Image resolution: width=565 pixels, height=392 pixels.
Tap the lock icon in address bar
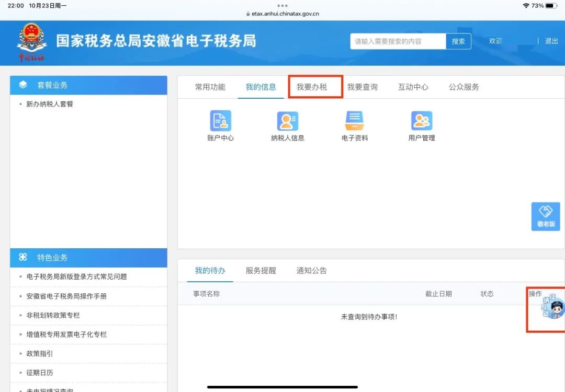click(x=248, y=14)
